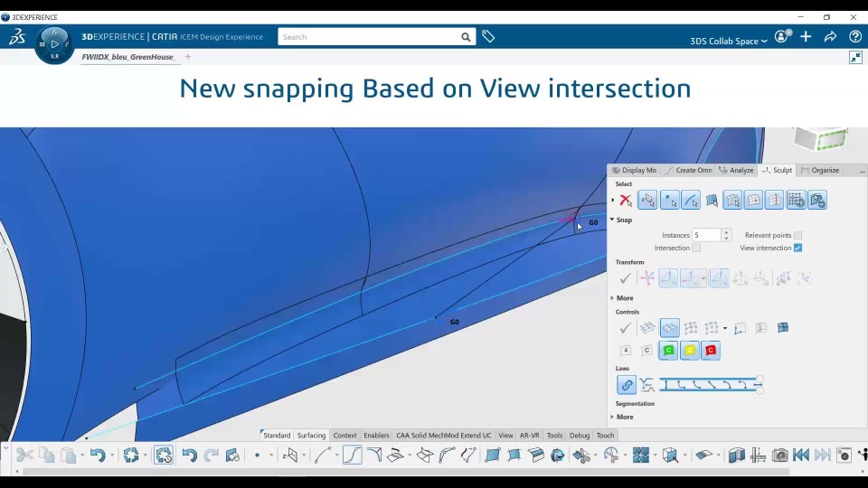Switch to the Create Omn tab
This screenshot has width=868, height=488.
(x=688, y=170)
